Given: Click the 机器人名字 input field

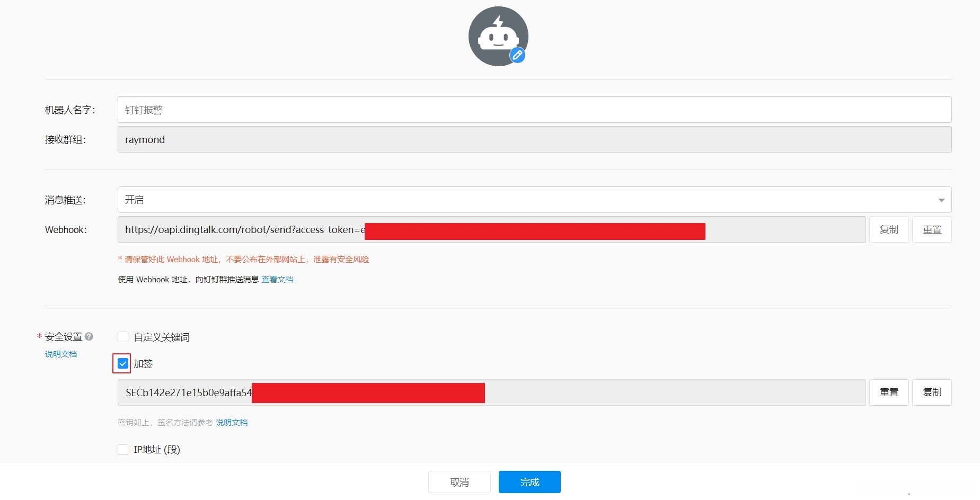Looking at the screenshot, I should coord(534,110).
